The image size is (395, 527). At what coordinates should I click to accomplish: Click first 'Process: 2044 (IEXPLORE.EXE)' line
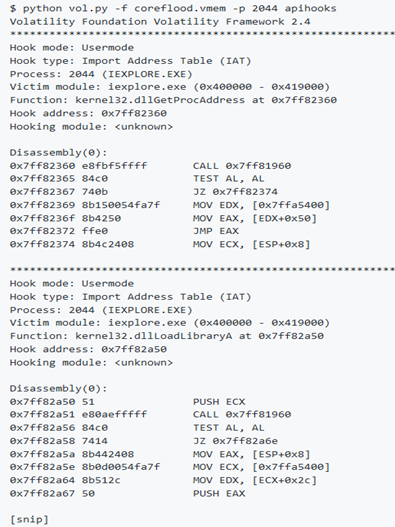[101, 74]
